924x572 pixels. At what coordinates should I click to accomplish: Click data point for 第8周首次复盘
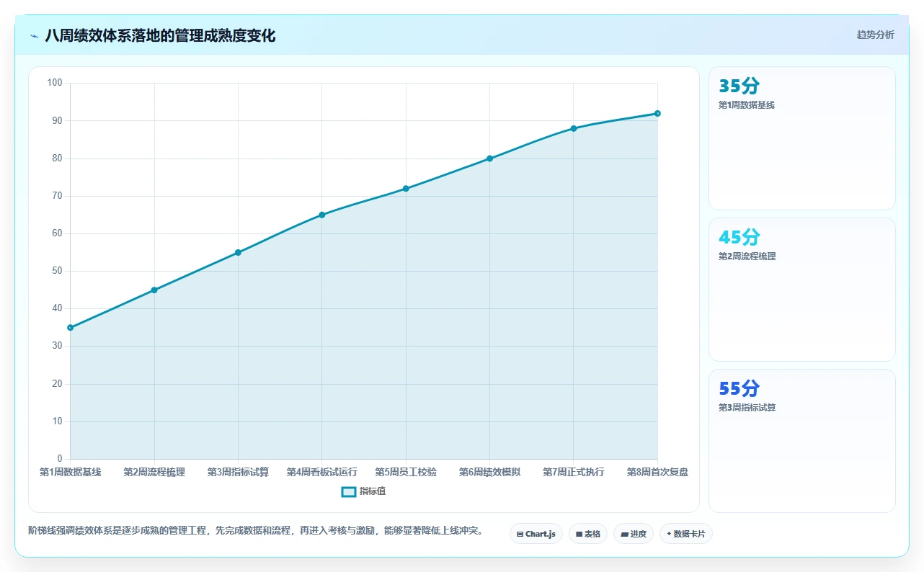pos(657,113)
